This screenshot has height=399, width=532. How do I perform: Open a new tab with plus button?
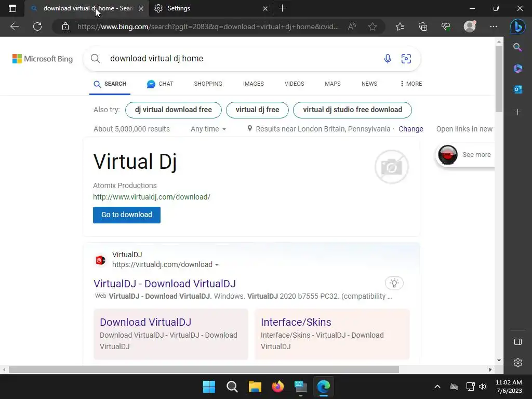point(282,8)
